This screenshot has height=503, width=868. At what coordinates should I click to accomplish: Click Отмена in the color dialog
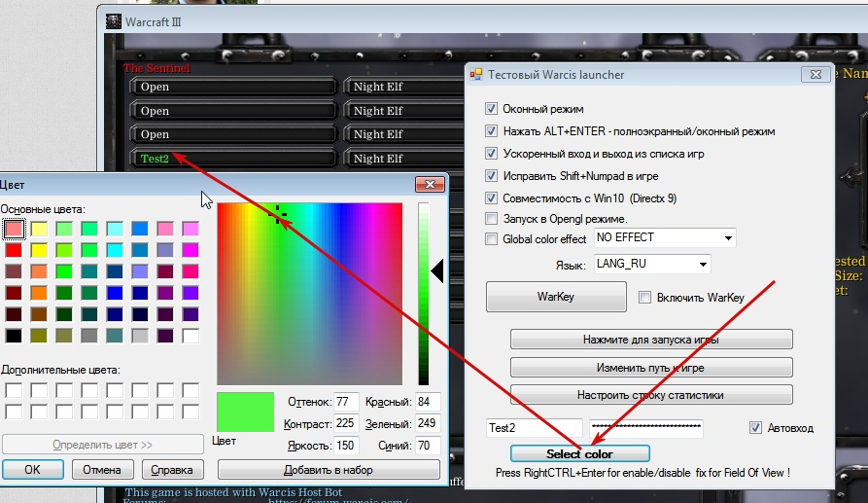pyautogui.click(x=102, y=470)
